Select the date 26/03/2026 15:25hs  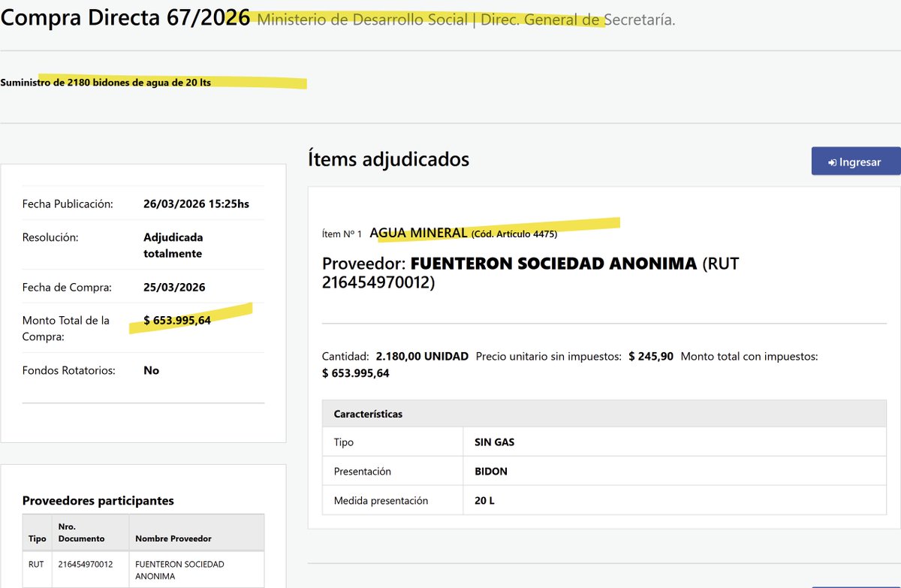pyautogui.click(x=196, y=204)
